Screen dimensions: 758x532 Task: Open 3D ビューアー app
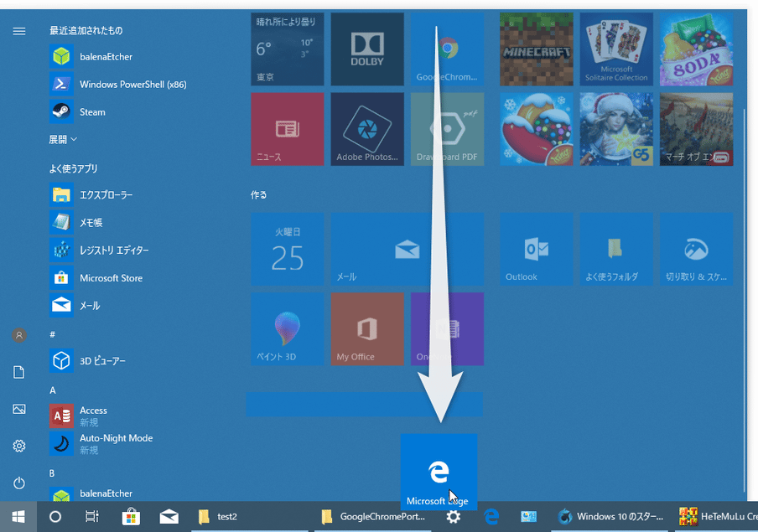(87, 361)
